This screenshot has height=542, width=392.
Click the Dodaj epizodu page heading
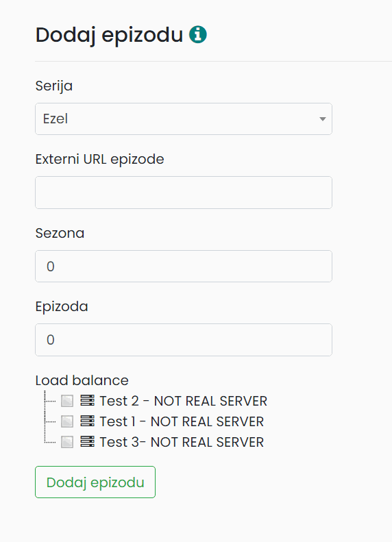(x=109, y=35)
